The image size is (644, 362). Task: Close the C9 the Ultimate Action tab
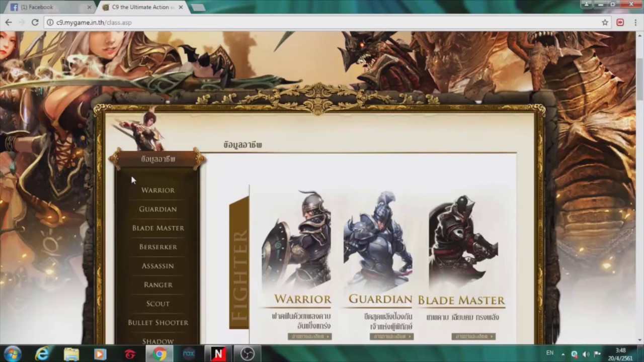[181, 7]
